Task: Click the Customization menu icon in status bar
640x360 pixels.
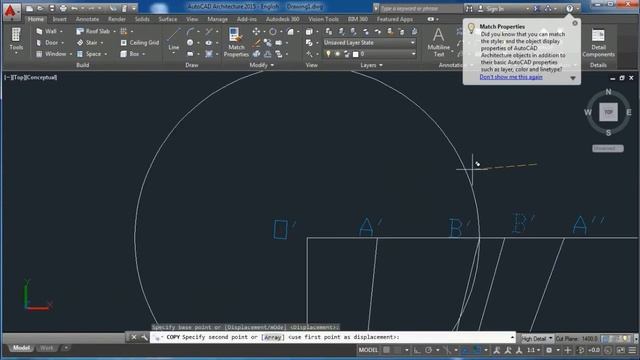Action: click(633, 350)
